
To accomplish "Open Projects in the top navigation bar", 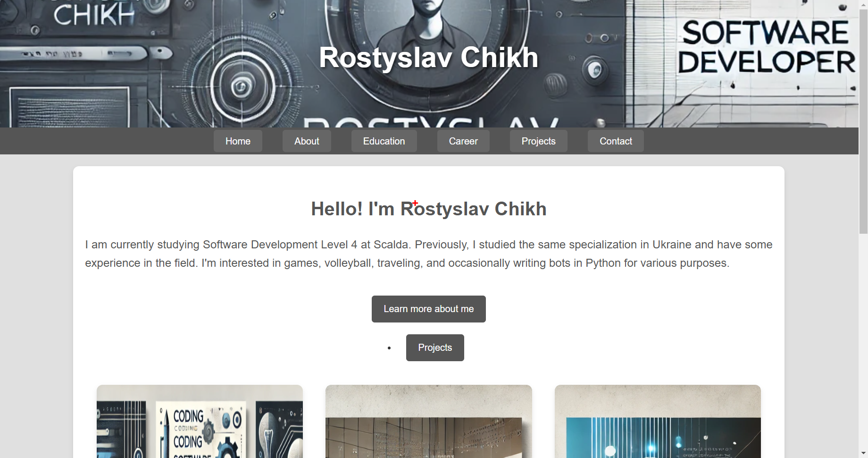I will (x=538, y=141).
